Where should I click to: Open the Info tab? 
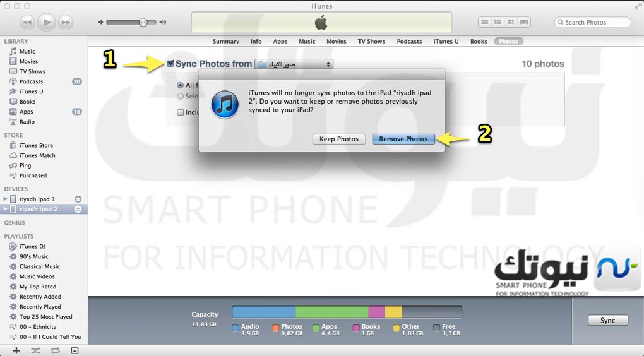[x=256, y=42]
